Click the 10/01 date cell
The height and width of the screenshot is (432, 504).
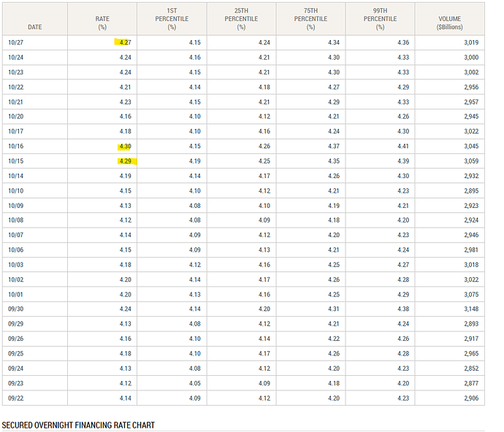pyautogui.click(x=15, y=294)
